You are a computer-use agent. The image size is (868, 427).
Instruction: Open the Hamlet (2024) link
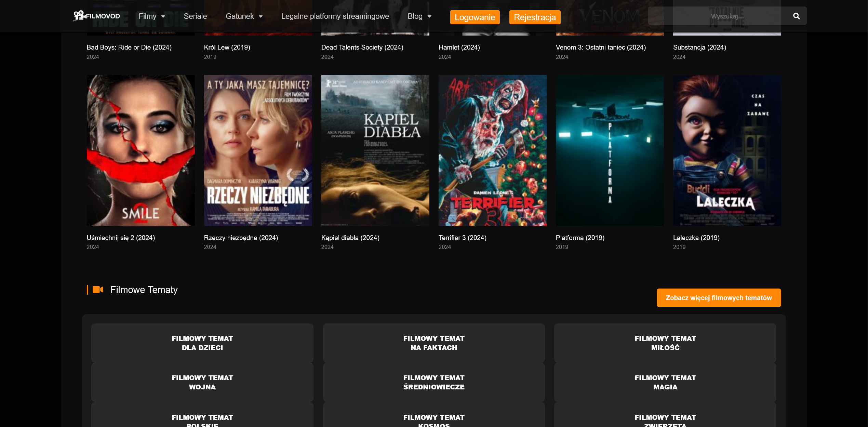click(x=459, y=48)
